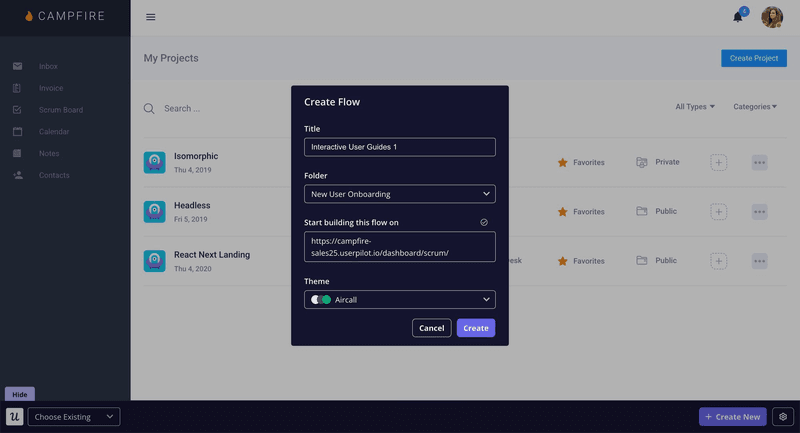Screen dimensions: 800x433
Task: Click the Userpilot logo icon
Action: pyautogui.click(x=15, y=417)
